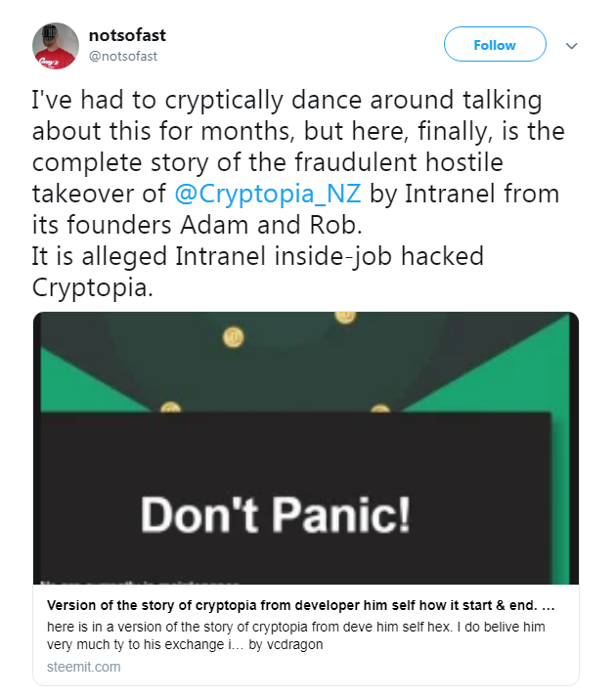
Task: Click the tweet's first line about cryptically dancing
Action: [286, 103]
